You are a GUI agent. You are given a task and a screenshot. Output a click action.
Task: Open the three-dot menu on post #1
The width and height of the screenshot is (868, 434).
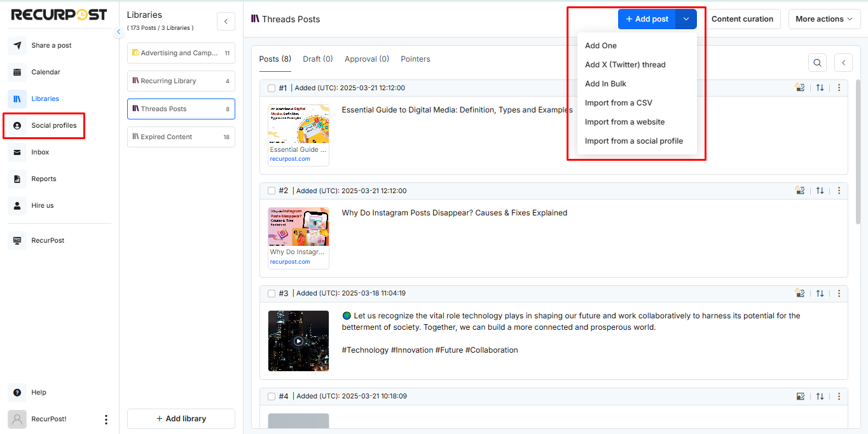(839, 88)
